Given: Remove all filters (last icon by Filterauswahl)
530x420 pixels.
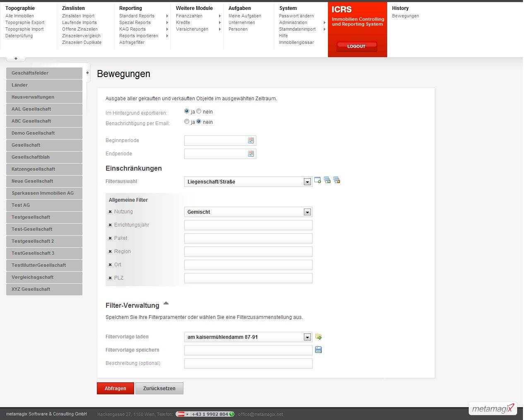Looking at the screenshot, I should pyautogui.click(x=337, y=180).
